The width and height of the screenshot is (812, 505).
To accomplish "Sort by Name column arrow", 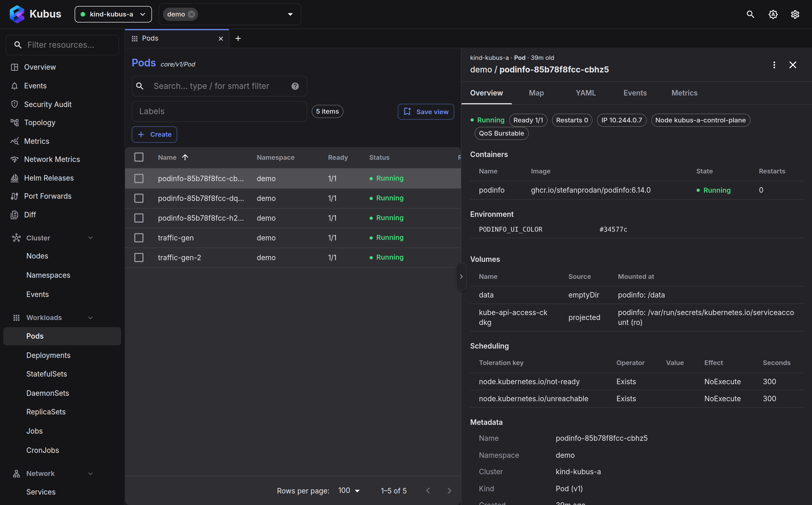I will coord(185,157).
